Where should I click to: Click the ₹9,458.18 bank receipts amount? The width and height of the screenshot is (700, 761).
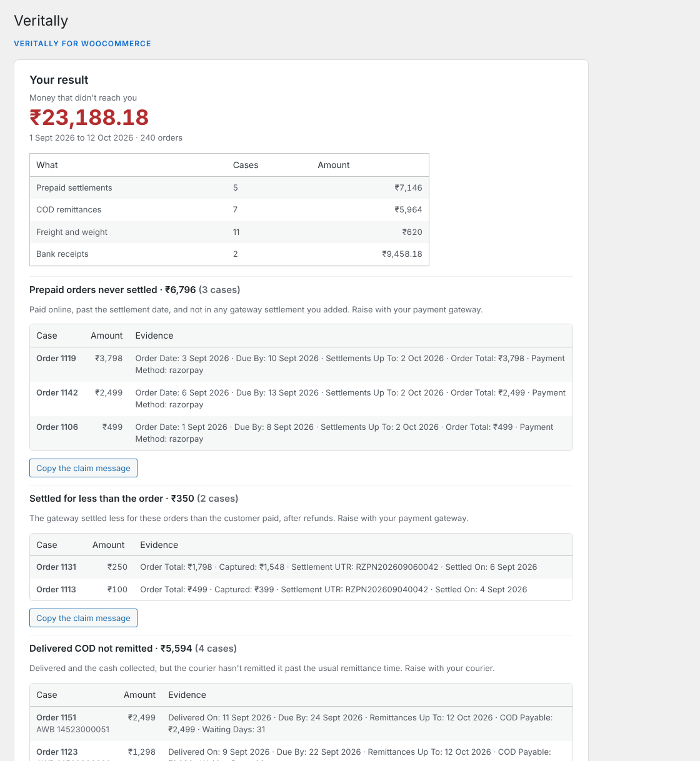pos(402,254)
